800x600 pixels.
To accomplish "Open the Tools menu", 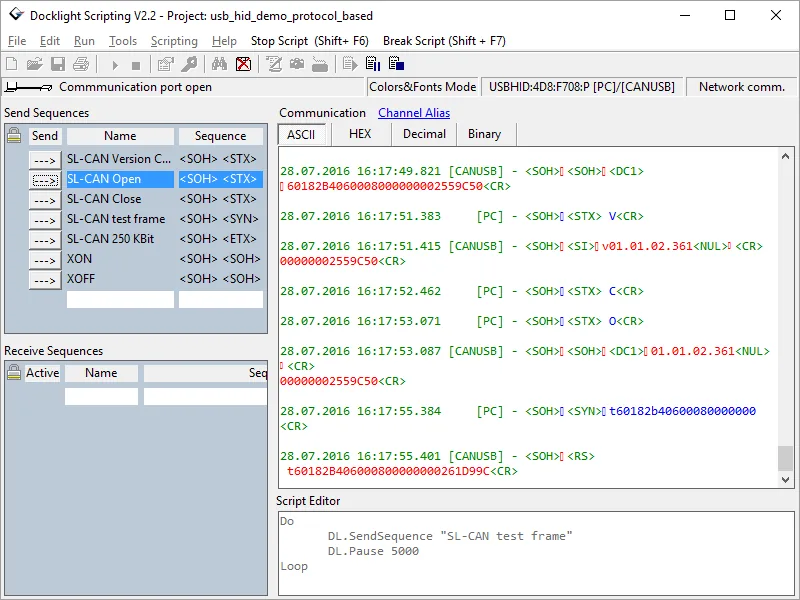I will click(x=123, y=41).
